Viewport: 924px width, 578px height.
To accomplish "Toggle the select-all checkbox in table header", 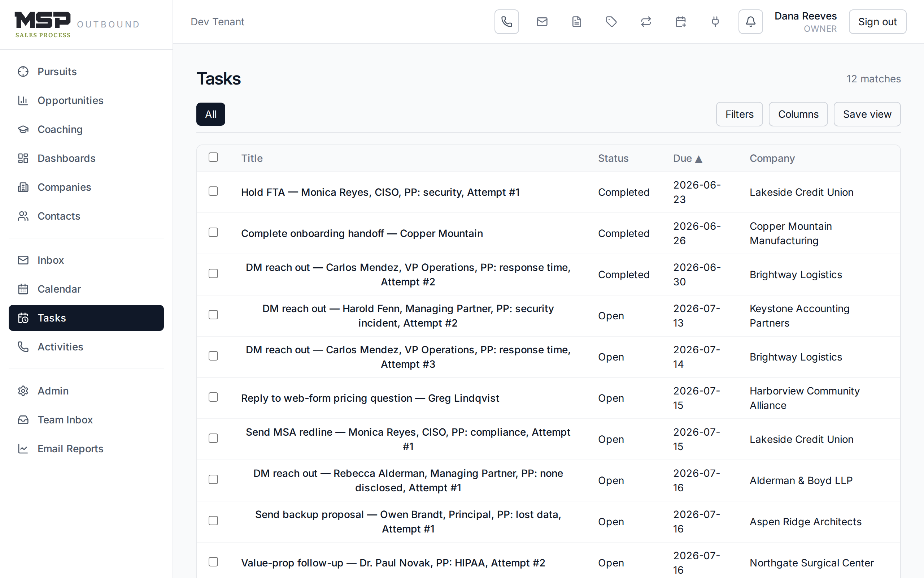I will pos(213,157).
